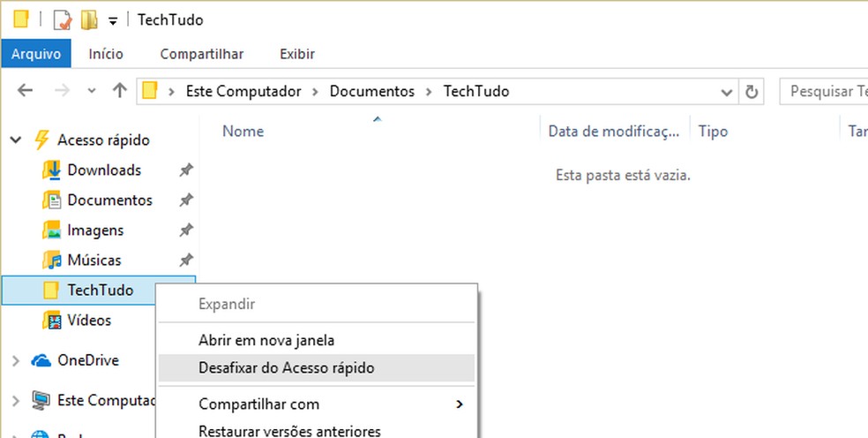The height and width of the screenshot is (438, 868).
Task: Click the New Folder icon in the title bar
Action: 89,19
